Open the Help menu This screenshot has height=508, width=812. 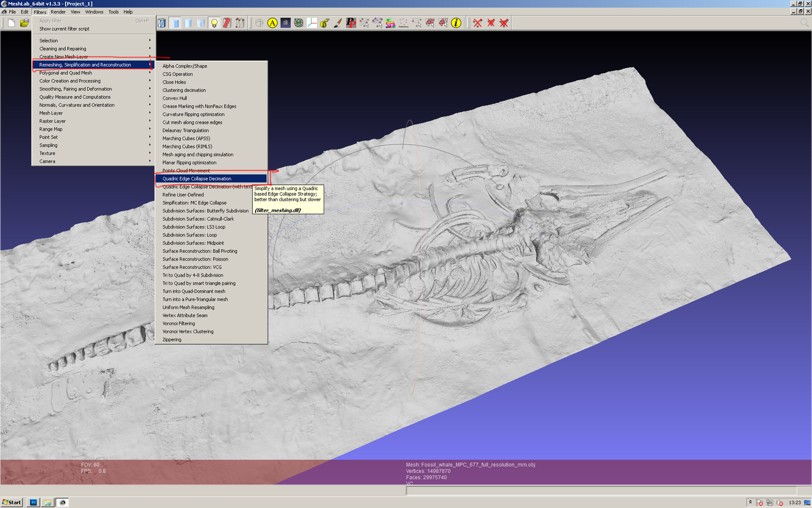click(128, 12)
